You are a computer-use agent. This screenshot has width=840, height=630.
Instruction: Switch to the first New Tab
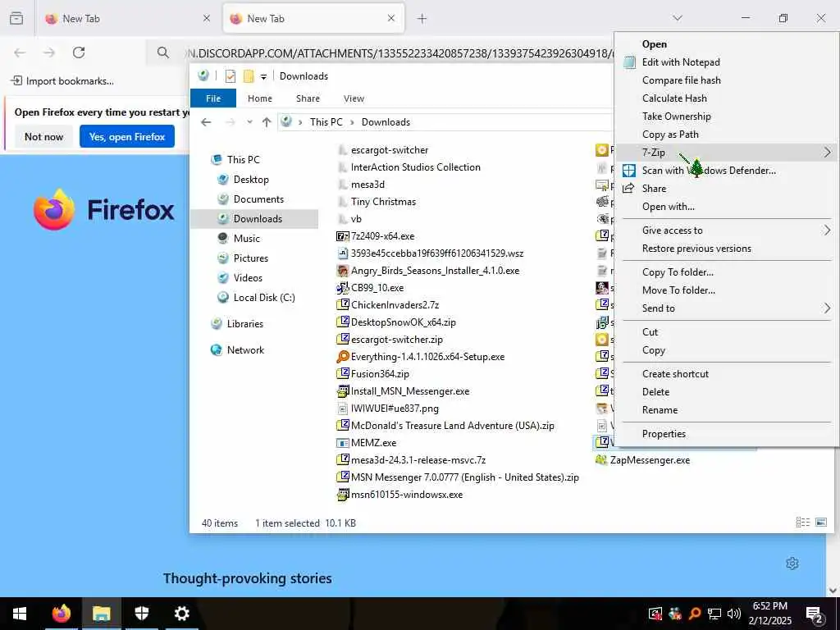pos(127,19)
